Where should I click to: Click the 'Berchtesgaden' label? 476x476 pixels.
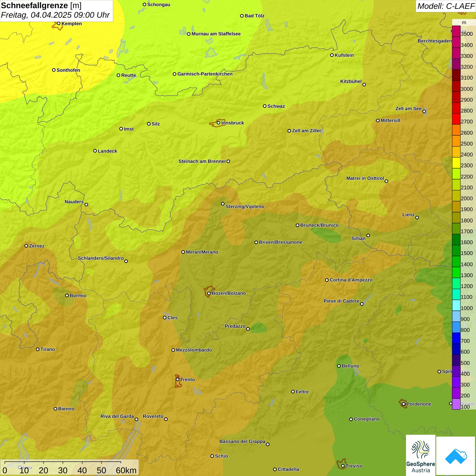tap(435, 41)
